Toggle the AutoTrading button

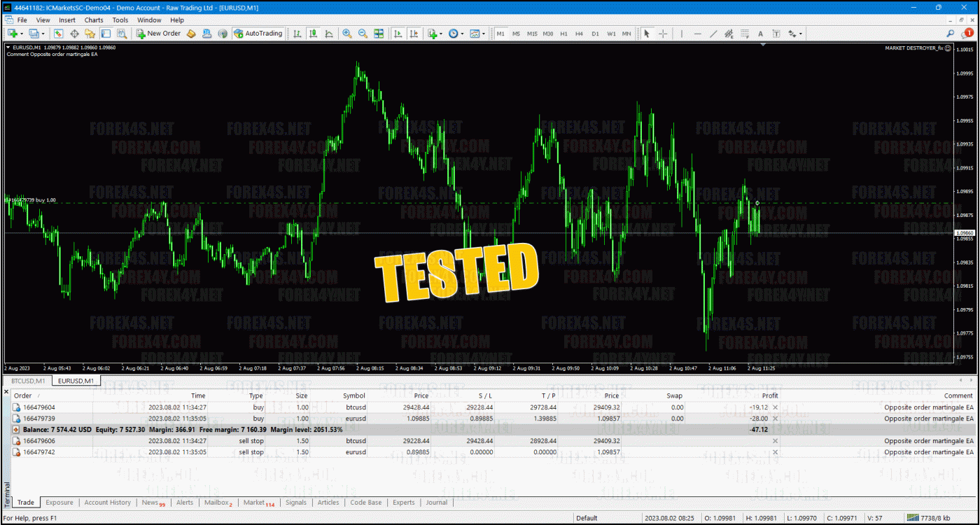tap(258, 33)
